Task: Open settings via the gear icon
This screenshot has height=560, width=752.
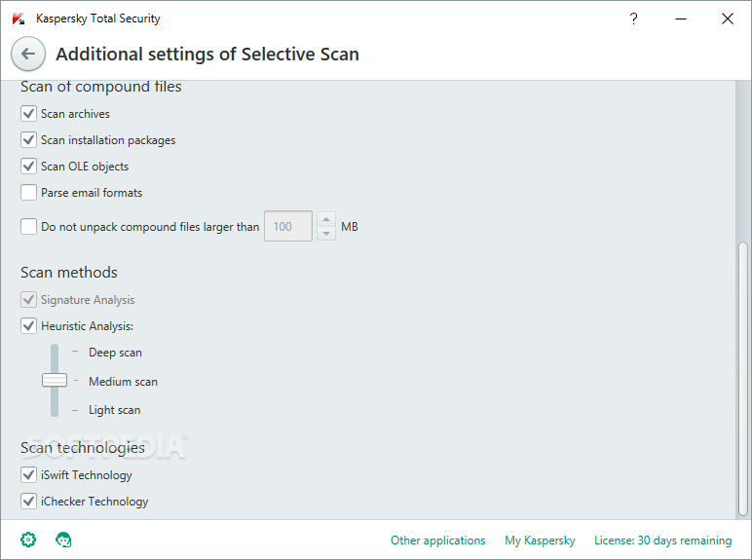Action: point(28,540)
